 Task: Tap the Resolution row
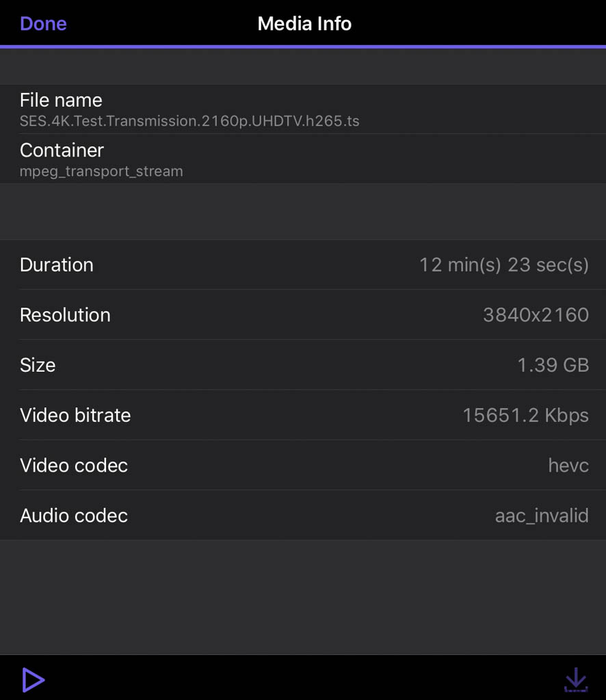pyautogui.click(x=303, y=314)
